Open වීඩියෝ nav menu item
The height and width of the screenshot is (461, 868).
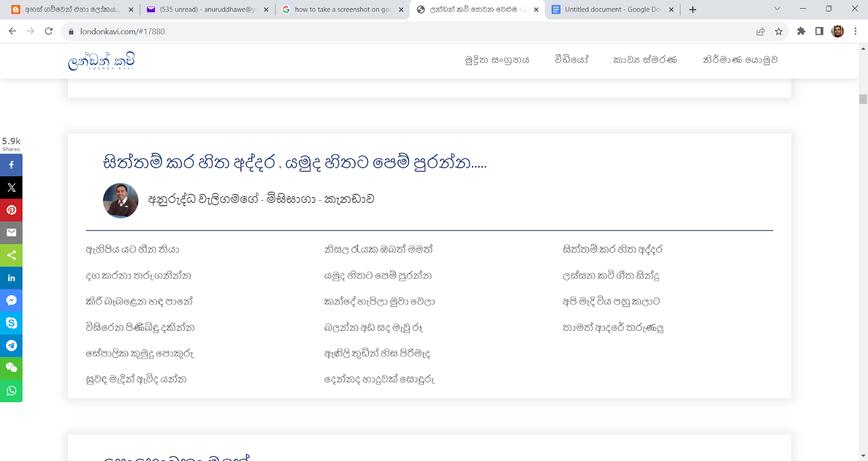[x=571, y=59]
